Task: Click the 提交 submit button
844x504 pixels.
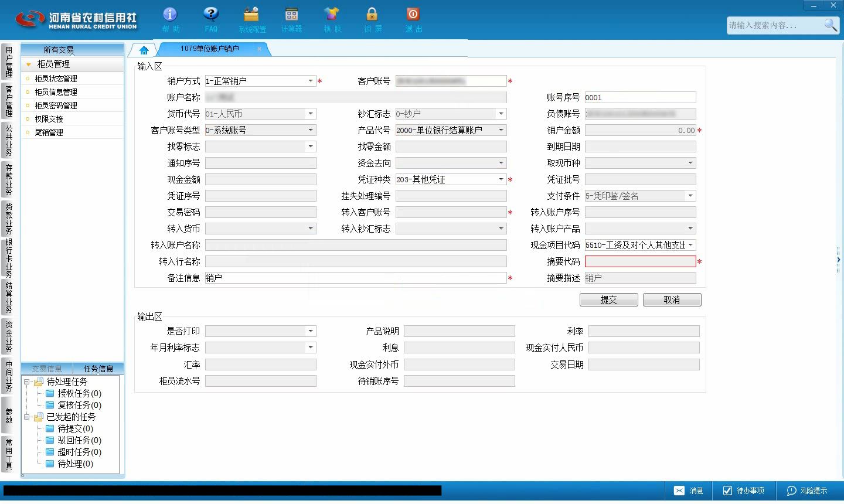Action: pos(608,299)
